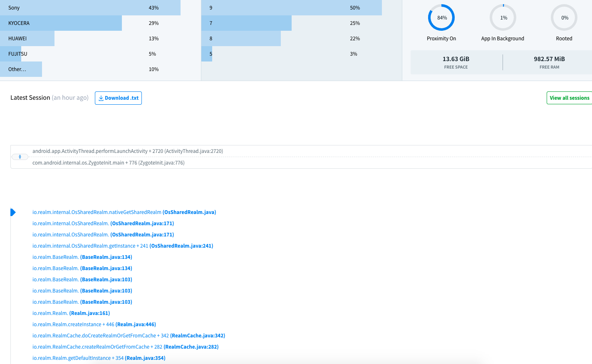Open the Realm.java:161 frame link
This screenshot has height=364, width=592.
(x=71, y=313)
